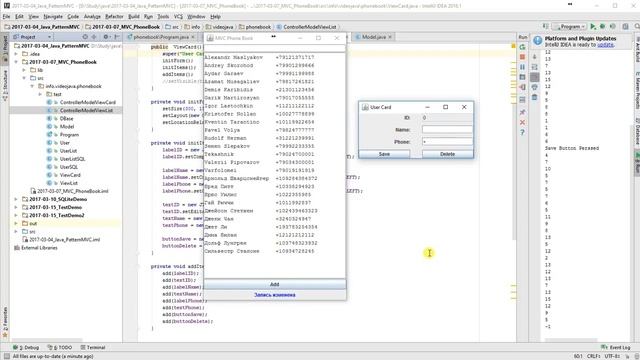The image size is (640, 360).
Task: Expand the lib folder
Action: (x=24, y=70)
